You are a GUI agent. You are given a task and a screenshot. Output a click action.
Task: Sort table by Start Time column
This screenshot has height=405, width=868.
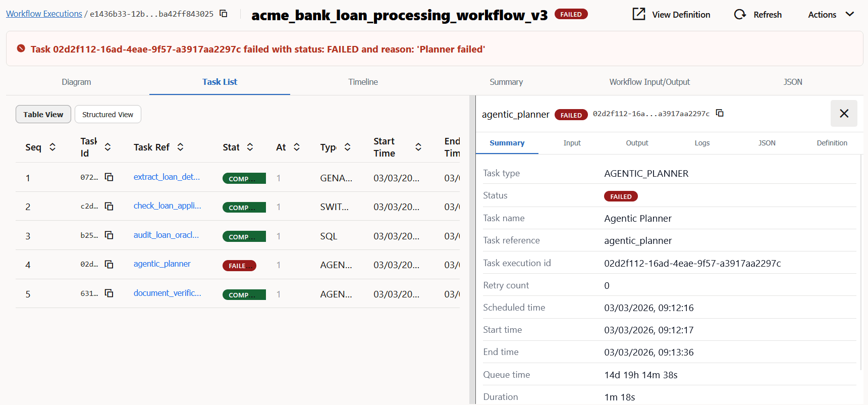pos(418,147)
